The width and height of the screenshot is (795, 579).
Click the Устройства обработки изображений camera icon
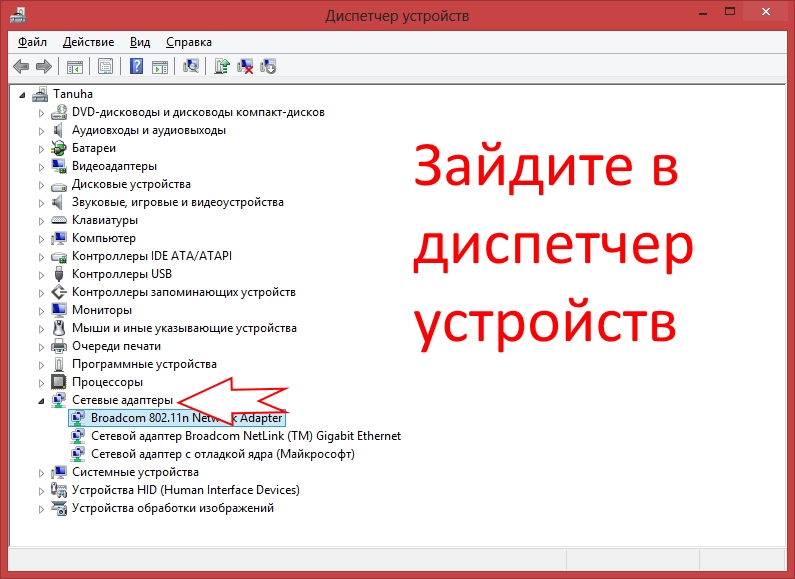(x=59, y=508)
